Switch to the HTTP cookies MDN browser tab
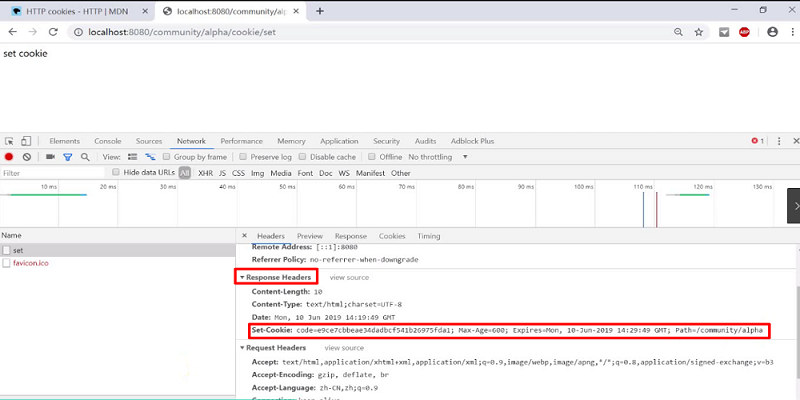The width and height of the screenshot is (800, 400). pyautogui.click(x=78, y=11)
